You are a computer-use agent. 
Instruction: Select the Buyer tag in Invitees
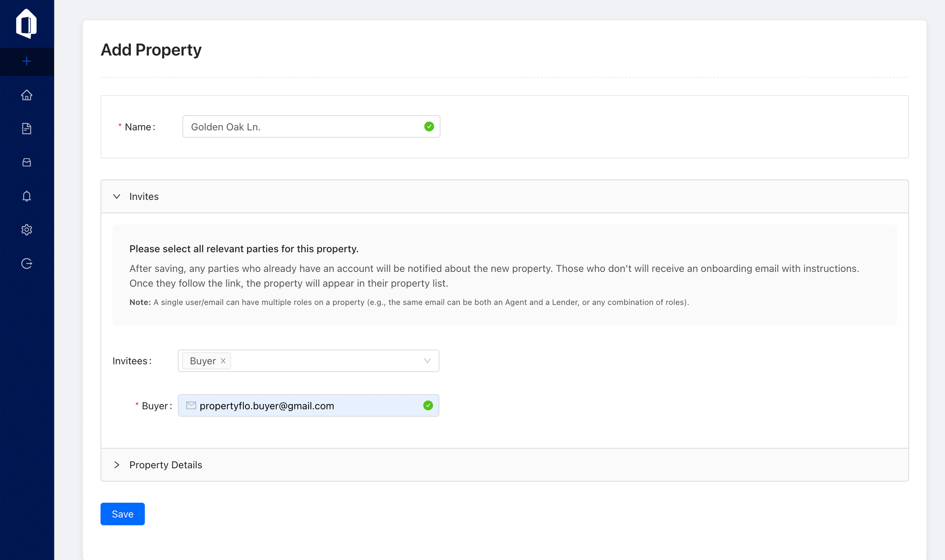pyautogui.click(x=202, y=360)
